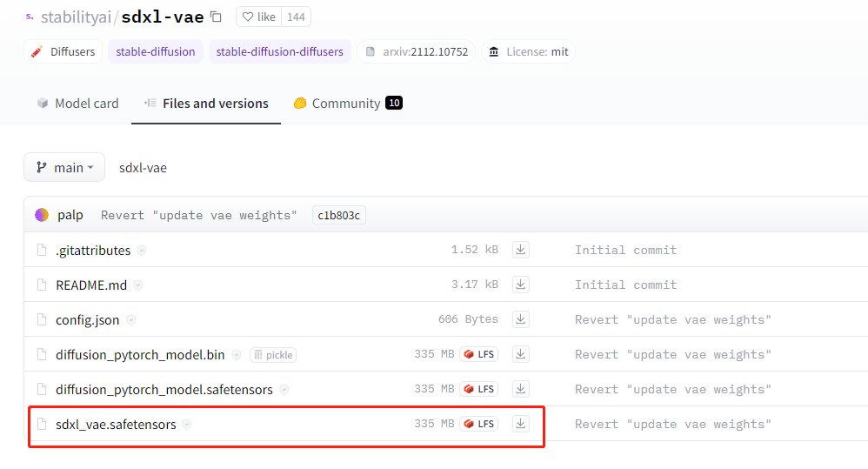Open the README.md file

tap(91, 285)
